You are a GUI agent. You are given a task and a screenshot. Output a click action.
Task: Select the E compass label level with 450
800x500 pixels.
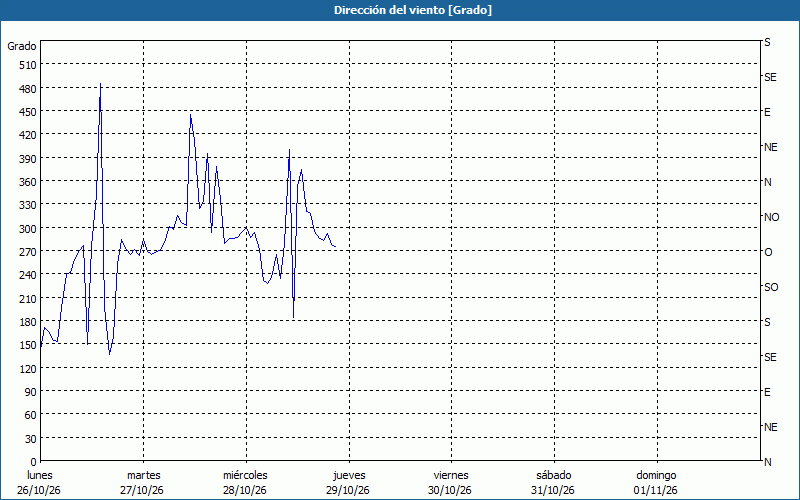coord(767,112)
